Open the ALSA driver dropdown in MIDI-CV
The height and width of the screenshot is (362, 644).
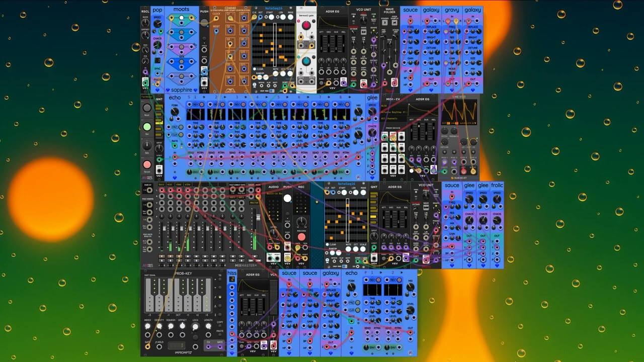coord(393,106)
